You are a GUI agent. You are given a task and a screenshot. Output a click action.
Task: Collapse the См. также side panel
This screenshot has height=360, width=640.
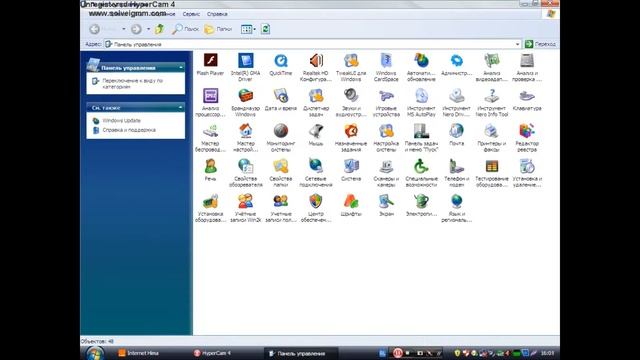click(180, 108)
